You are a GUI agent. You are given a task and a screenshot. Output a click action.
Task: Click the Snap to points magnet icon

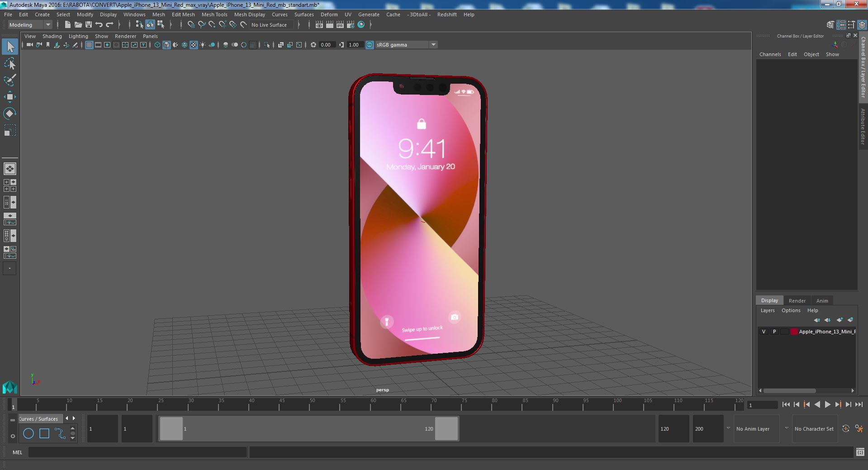tap(212, 25)
